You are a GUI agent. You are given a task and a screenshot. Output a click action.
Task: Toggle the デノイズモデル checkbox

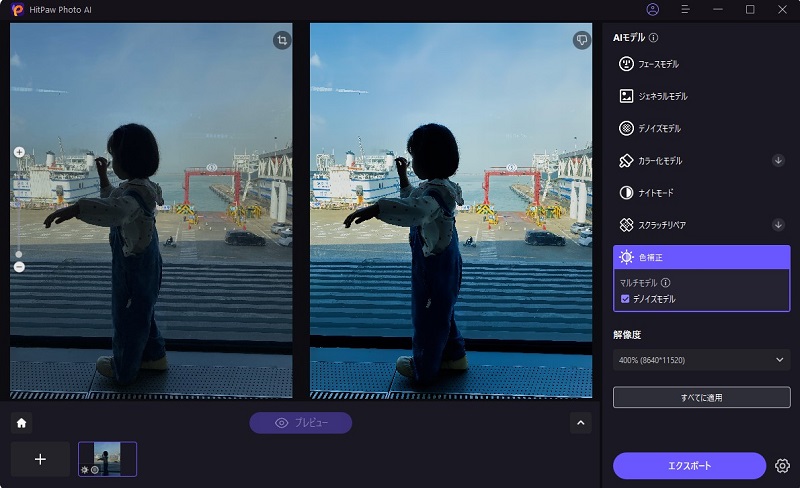point(625,299)
